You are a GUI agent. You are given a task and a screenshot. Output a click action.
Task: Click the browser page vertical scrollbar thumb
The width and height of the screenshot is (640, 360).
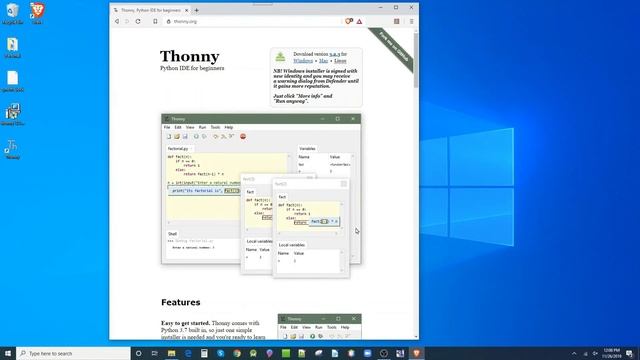(416, 60)
